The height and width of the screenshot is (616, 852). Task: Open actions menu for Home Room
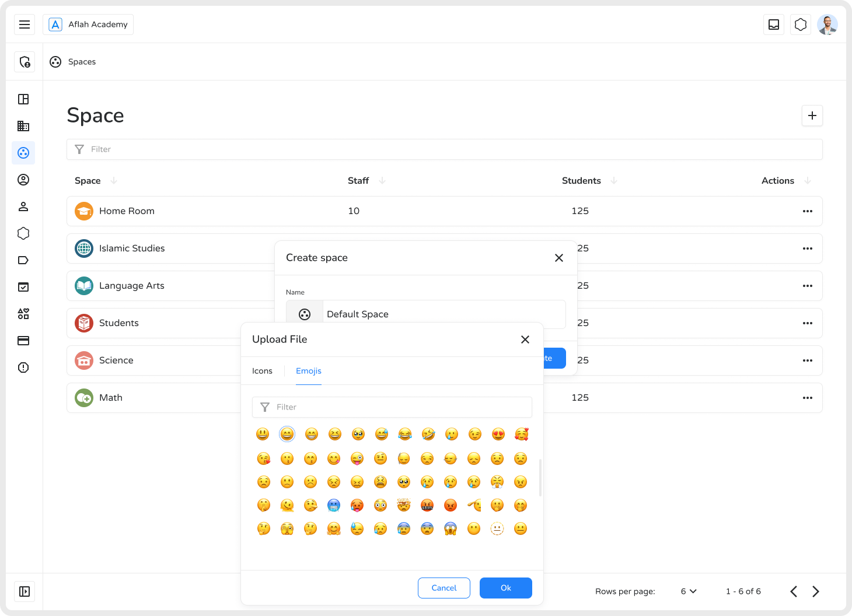pos(807,211)
